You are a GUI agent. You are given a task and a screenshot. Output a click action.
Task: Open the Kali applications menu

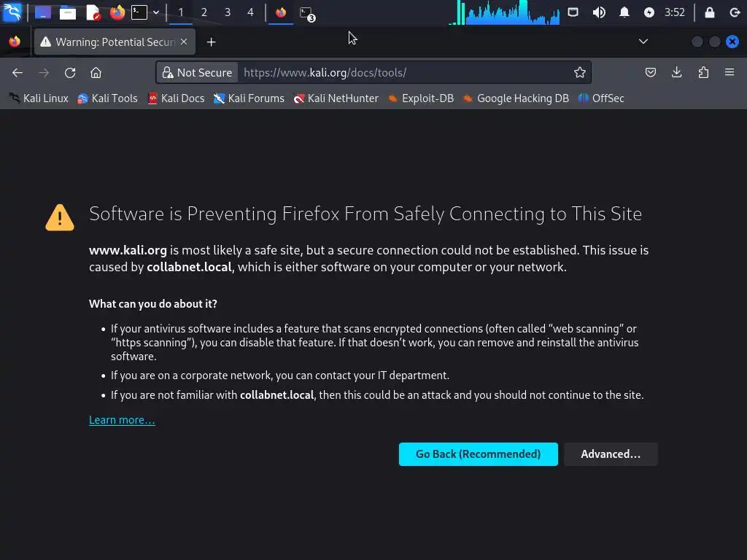[x=12, y=12]
